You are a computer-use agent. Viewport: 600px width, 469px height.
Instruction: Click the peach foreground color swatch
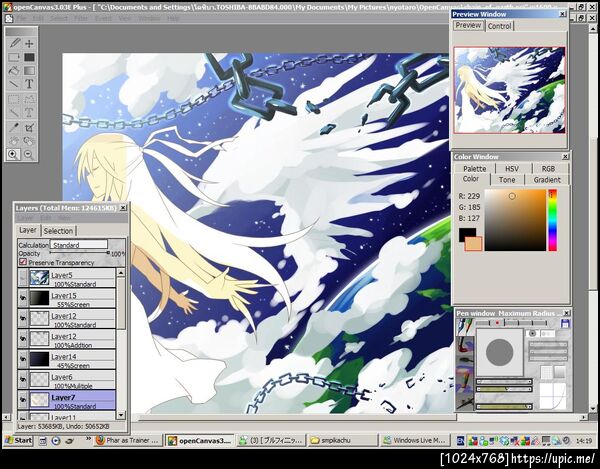coord(473,244)
